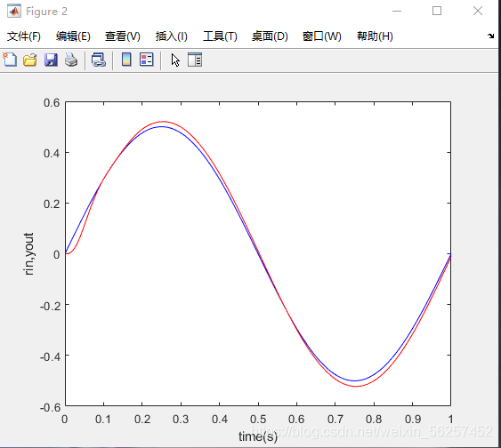Viewport: 501px width, 448px height.
Task: Click the Link/Unlink Plot icon
Action: point(99,60)
